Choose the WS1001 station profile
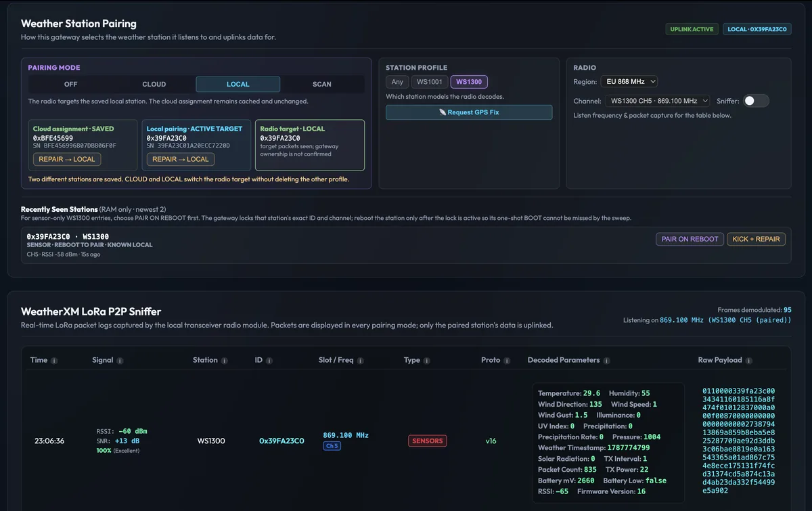The image size is (812, 511). [430, 82]
